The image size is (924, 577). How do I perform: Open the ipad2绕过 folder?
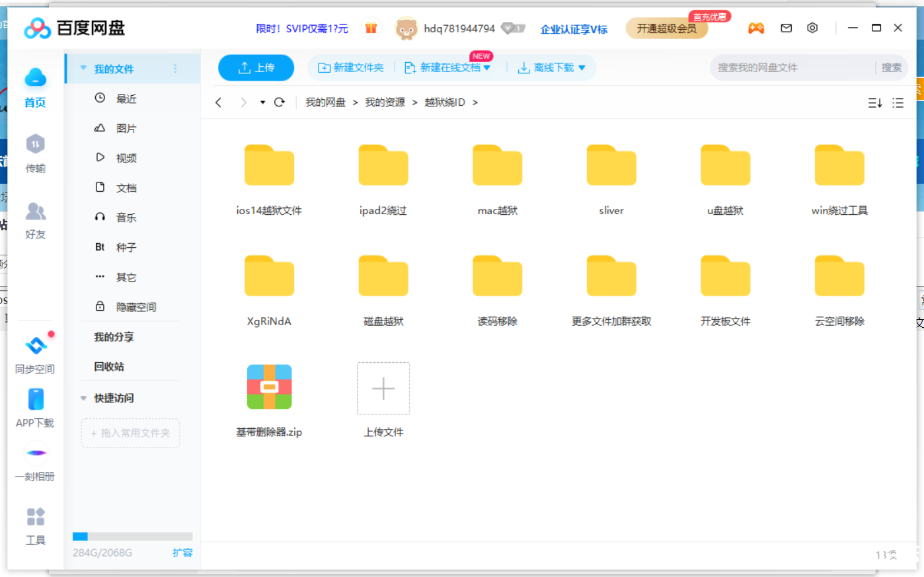click(383, 165)
